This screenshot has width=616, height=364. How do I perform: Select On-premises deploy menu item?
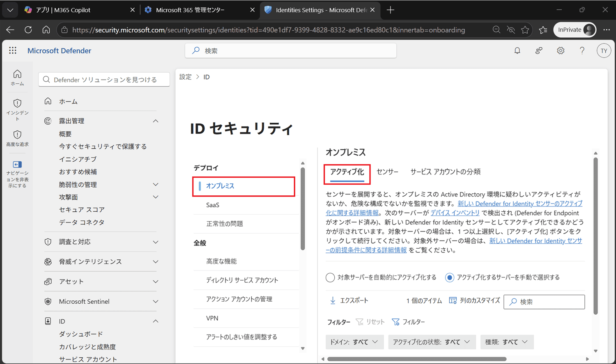[x=244, y=186]
